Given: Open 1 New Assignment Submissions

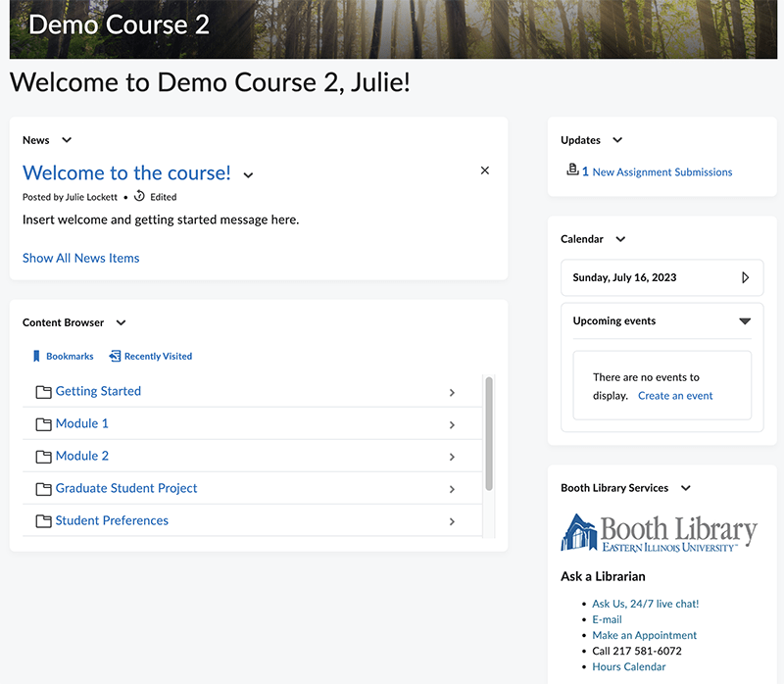Looking at the screenshot, I should pos(656,171).
